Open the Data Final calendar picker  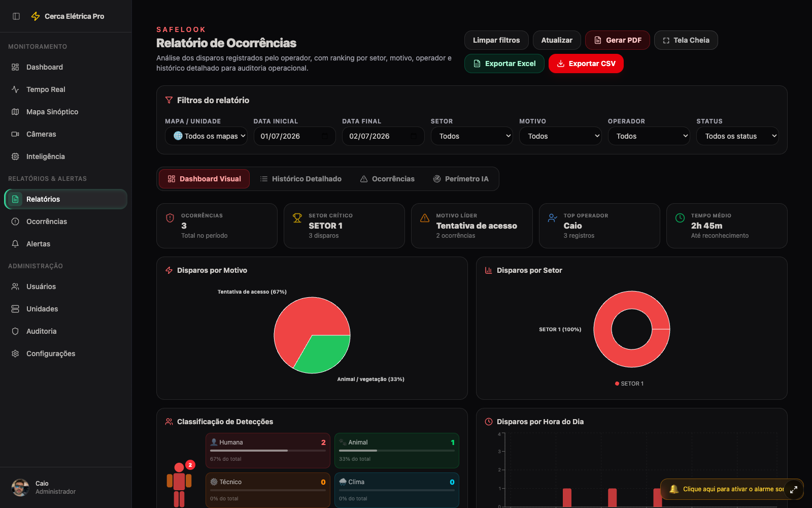414,136
